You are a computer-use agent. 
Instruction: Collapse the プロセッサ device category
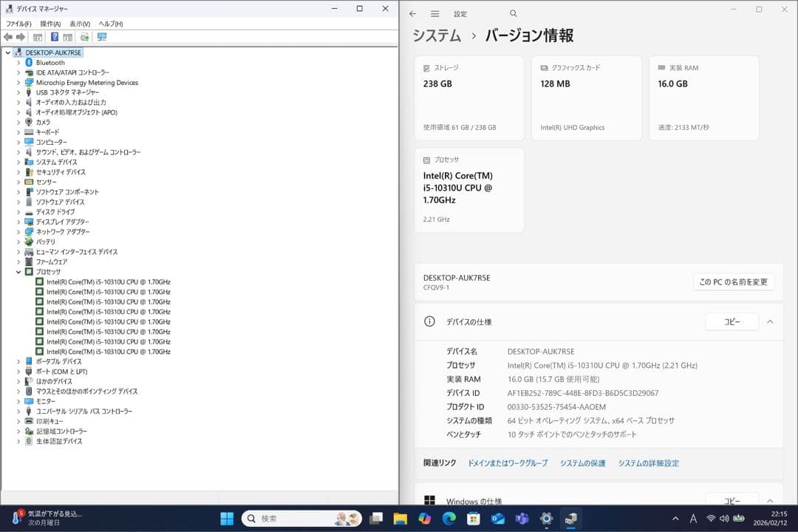(18, 271)
